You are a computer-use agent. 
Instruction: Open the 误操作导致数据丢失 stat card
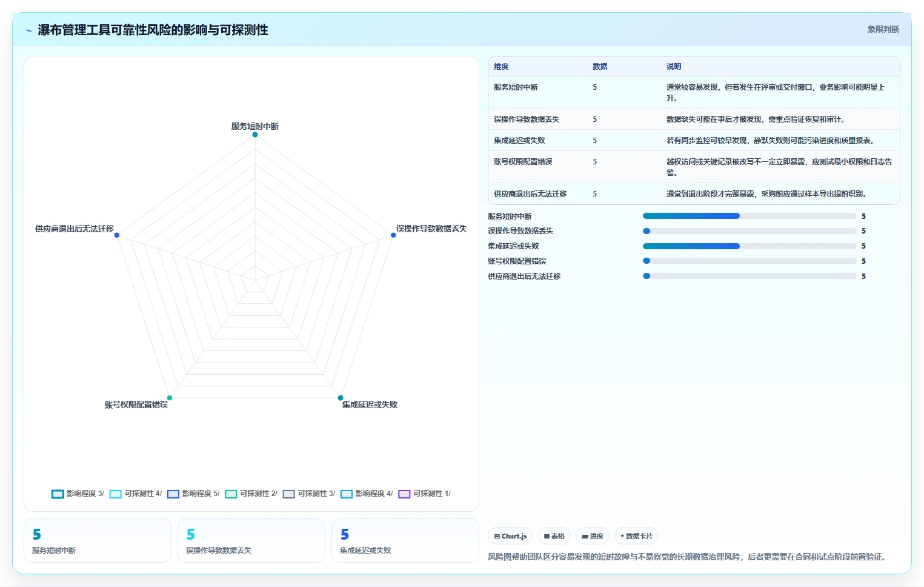click(x=251, y=540)
